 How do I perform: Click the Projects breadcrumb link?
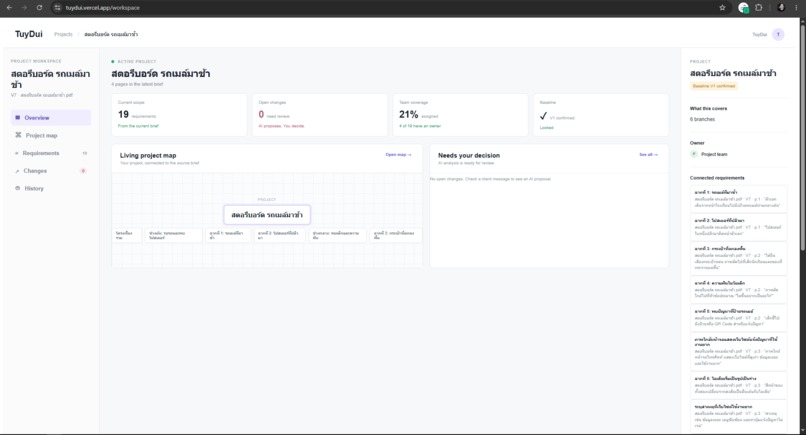click(x=63, y=34)
